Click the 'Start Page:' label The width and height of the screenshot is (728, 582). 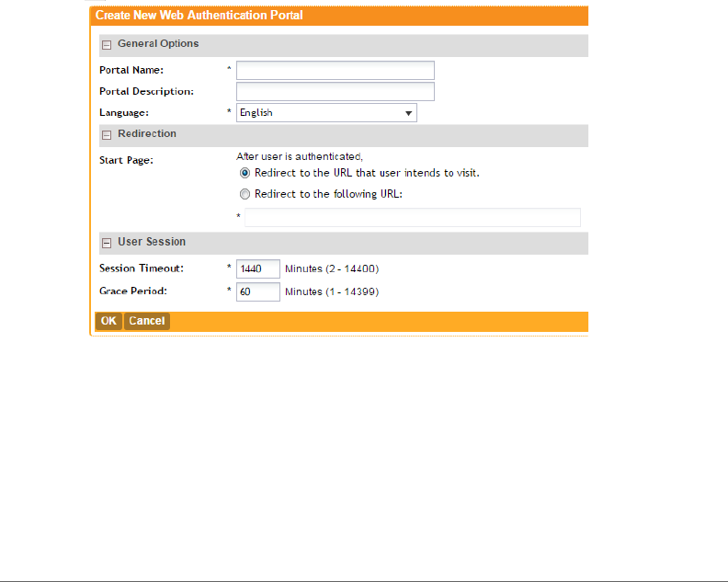[x=126, y=160]
